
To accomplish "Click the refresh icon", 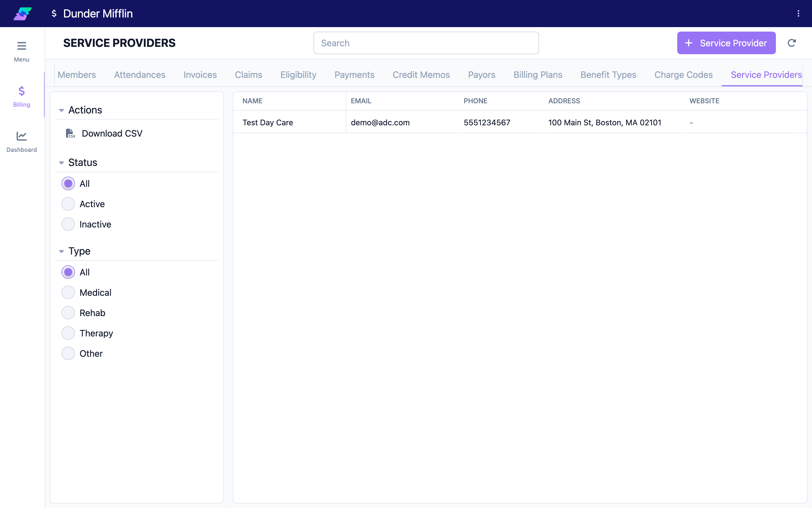I will coord(791,43).
